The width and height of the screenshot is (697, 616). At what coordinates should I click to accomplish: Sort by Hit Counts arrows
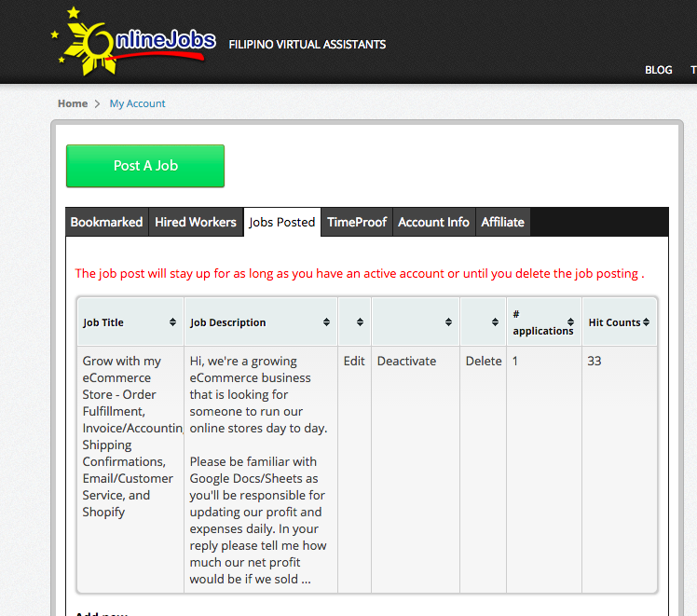pos(646,322)
